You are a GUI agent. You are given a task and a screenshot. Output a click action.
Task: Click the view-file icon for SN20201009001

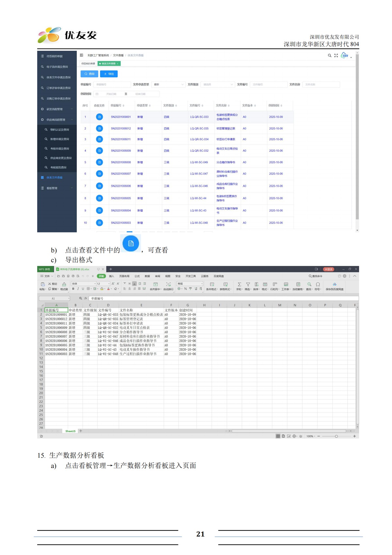click(x=99, y=117)
